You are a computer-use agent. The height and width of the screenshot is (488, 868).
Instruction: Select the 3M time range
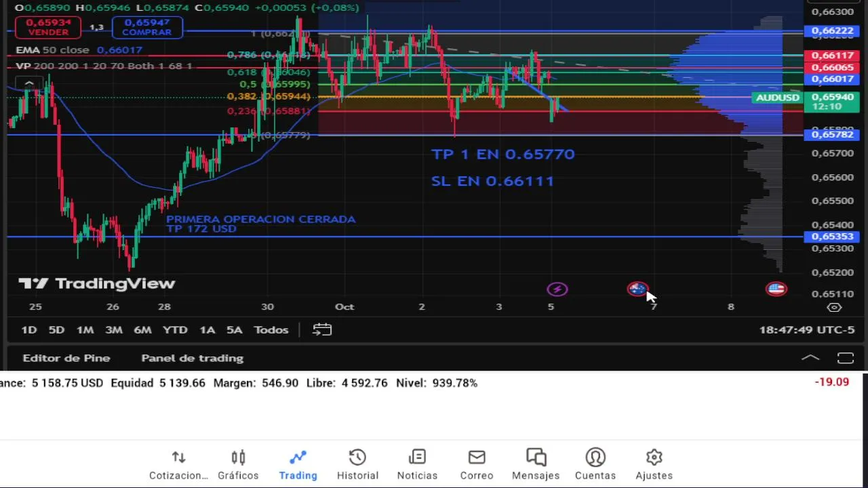tap(113, 330)
